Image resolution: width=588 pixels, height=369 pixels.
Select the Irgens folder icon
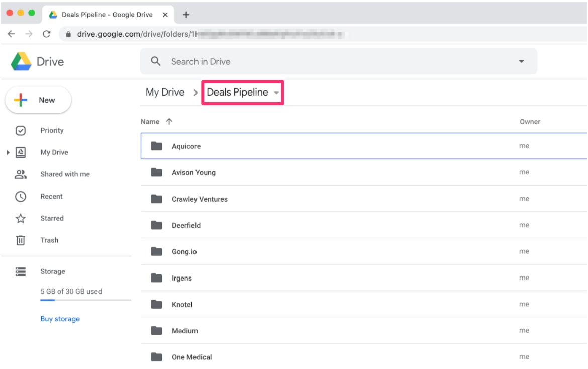click(156, 278)
